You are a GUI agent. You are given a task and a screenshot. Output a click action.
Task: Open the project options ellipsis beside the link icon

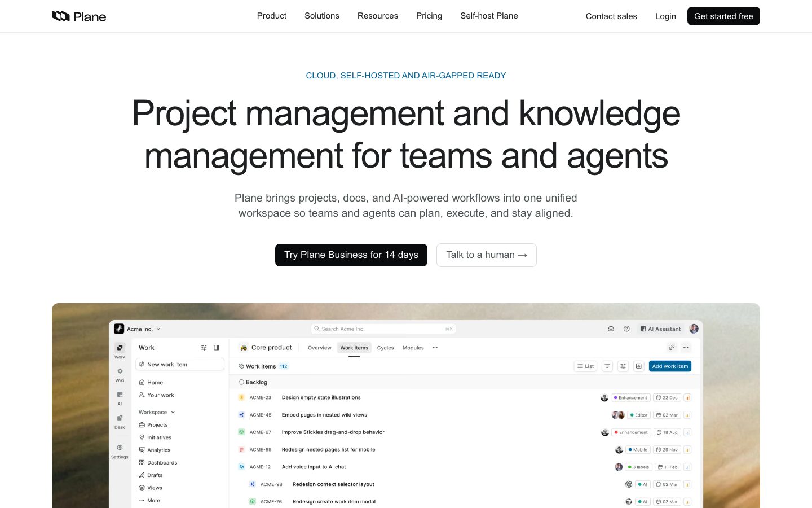pyautogui.click(x=686, y=348)
